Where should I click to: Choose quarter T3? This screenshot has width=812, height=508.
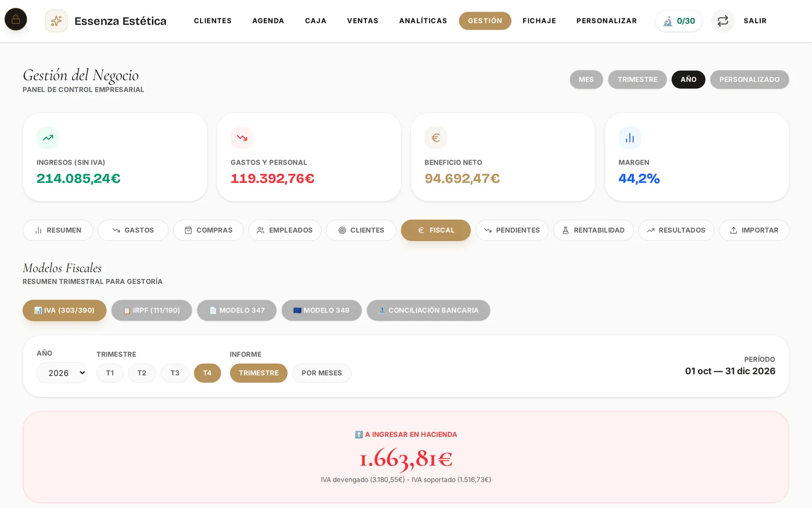click(175, 373)
